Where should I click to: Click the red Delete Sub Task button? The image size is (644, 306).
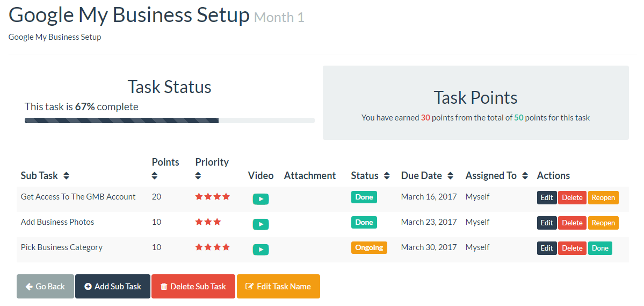[193, 286]
